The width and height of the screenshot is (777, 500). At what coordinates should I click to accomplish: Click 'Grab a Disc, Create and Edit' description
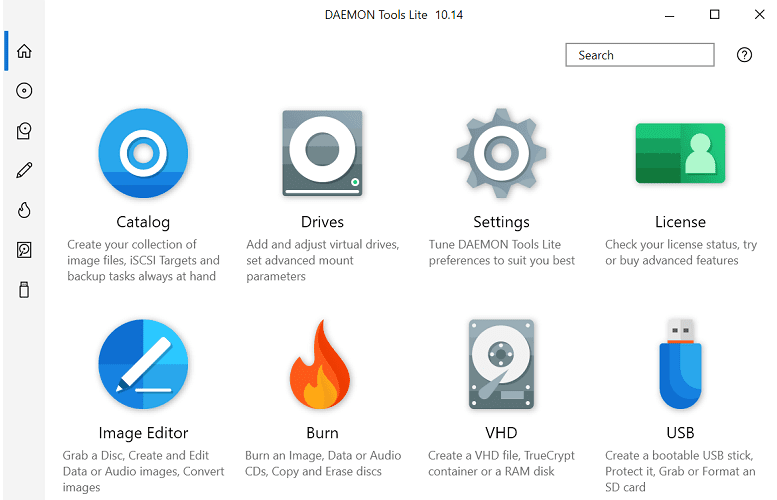click(143, 471)
